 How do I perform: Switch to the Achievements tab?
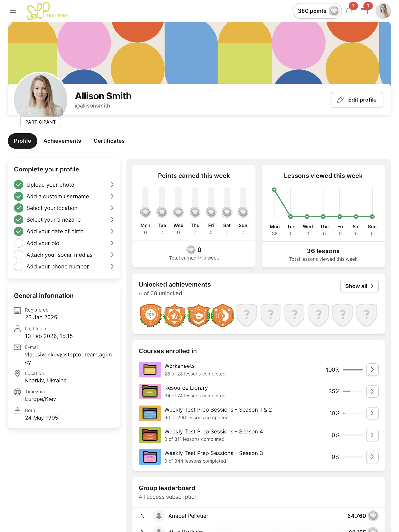click(62, 141)
